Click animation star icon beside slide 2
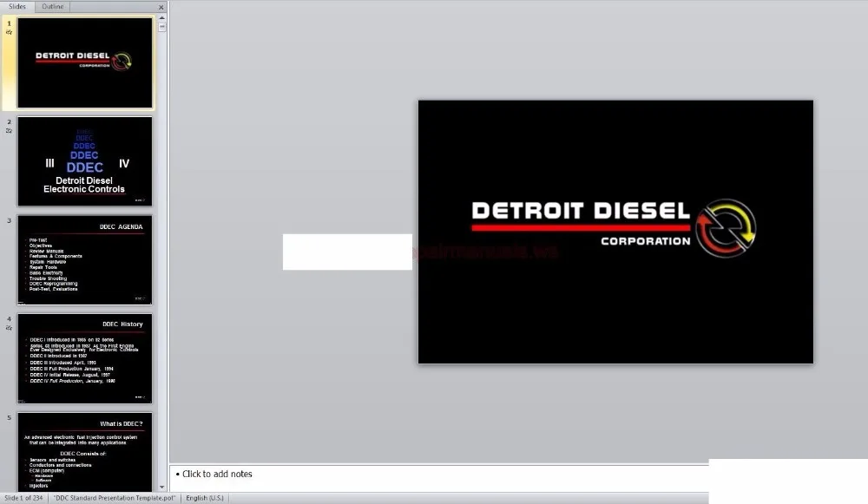Viewport: 868px width, 504px height. click(x=9, y=131)
